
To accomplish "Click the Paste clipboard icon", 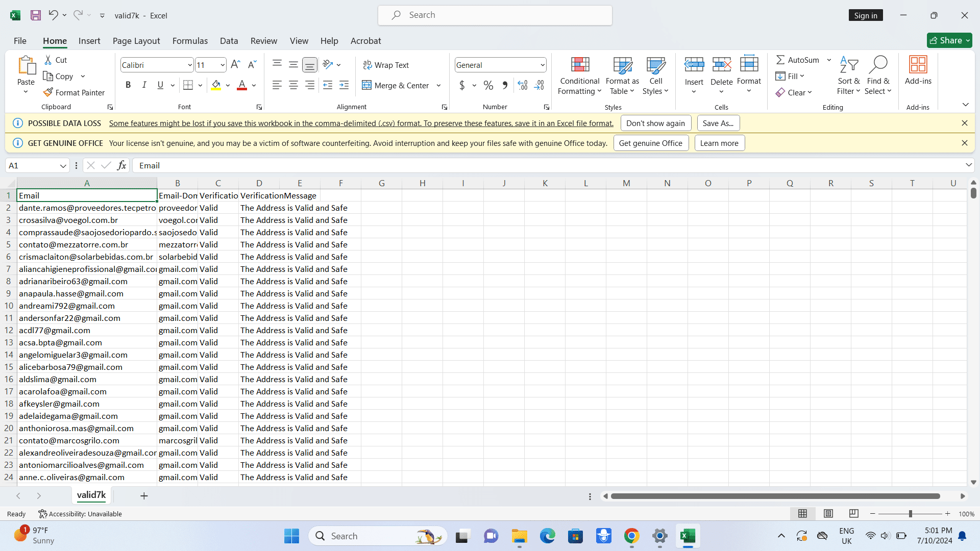I will 26,65.
